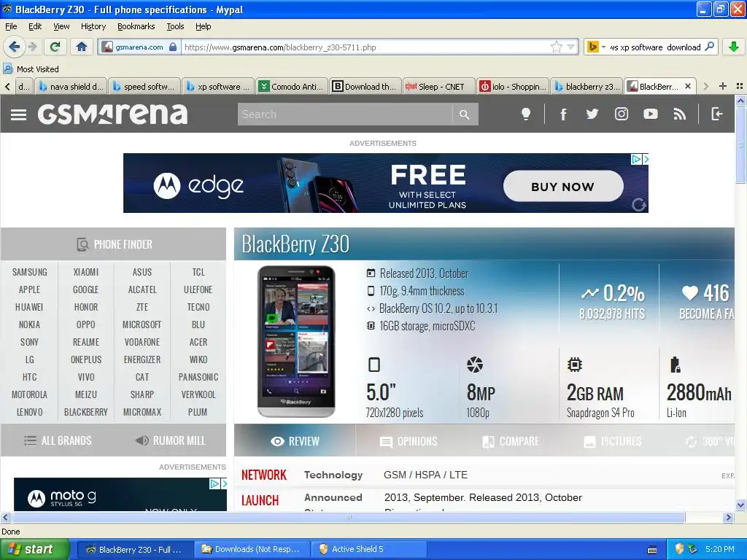Open the RSS feed icon
Image resolution: width=747 pixels, height=560 pixels.
pyautogui.click(x=680, y=114)
